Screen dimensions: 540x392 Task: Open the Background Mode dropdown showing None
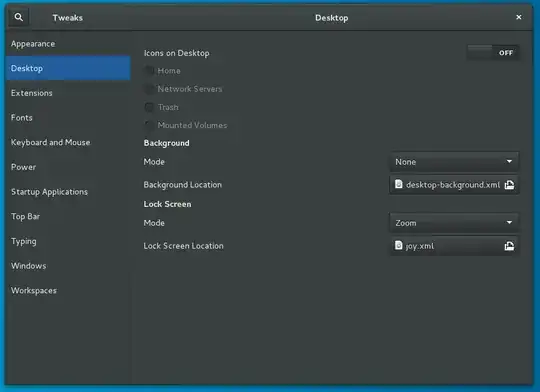pyautogui.click(x=454, y=162)
